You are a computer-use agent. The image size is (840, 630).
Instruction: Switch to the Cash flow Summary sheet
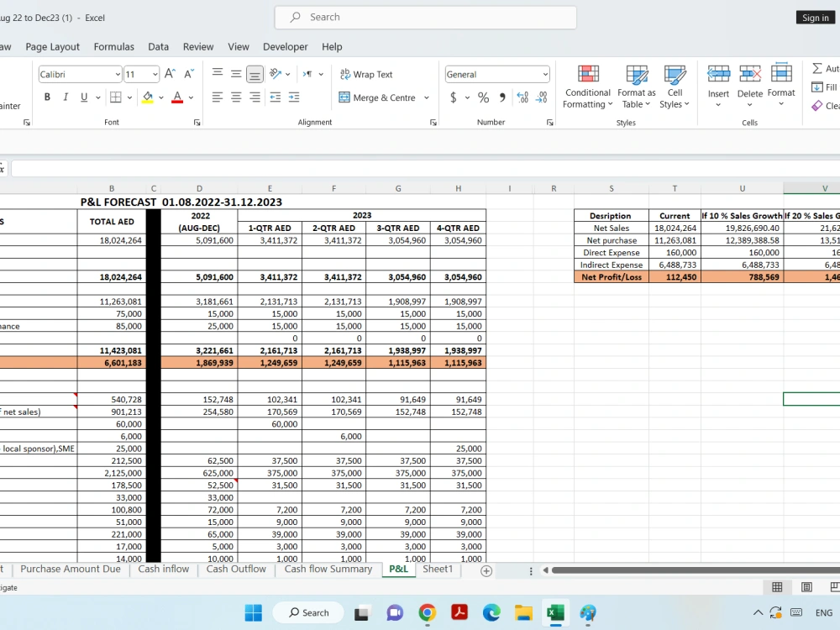[328, 570]
